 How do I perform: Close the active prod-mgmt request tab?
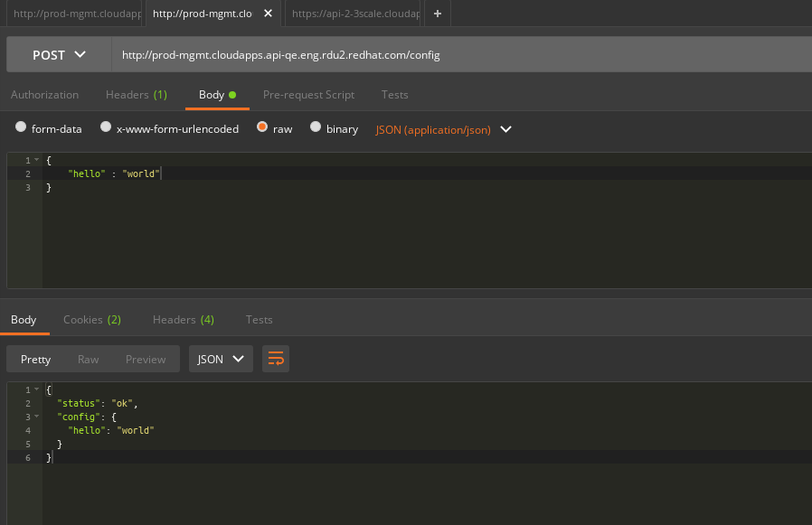pyautogui.click(x=268, y=14)
